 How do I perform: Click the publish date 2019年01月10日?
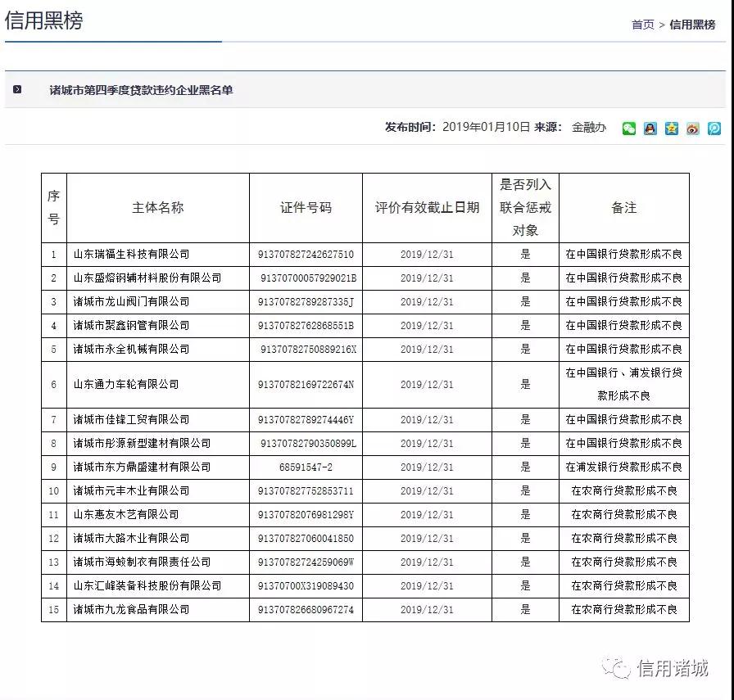[x=483, y=129]
